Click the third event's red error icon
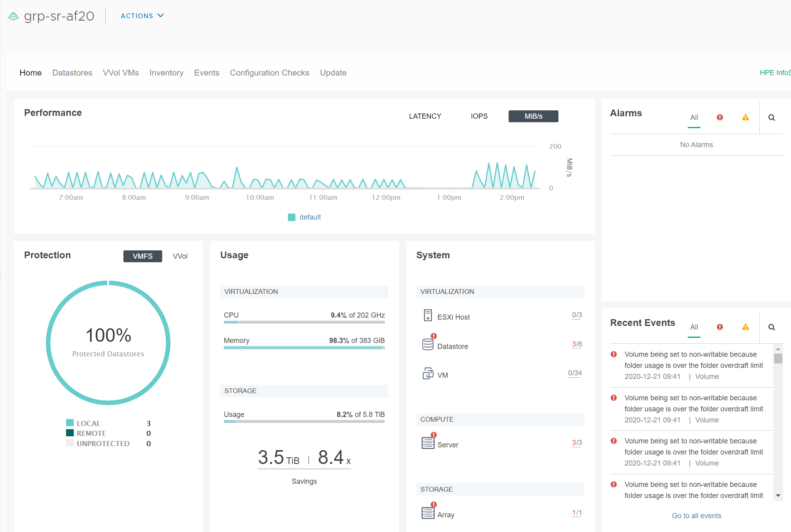The width and height of the screenshot is (791, 532). point(614,441)
